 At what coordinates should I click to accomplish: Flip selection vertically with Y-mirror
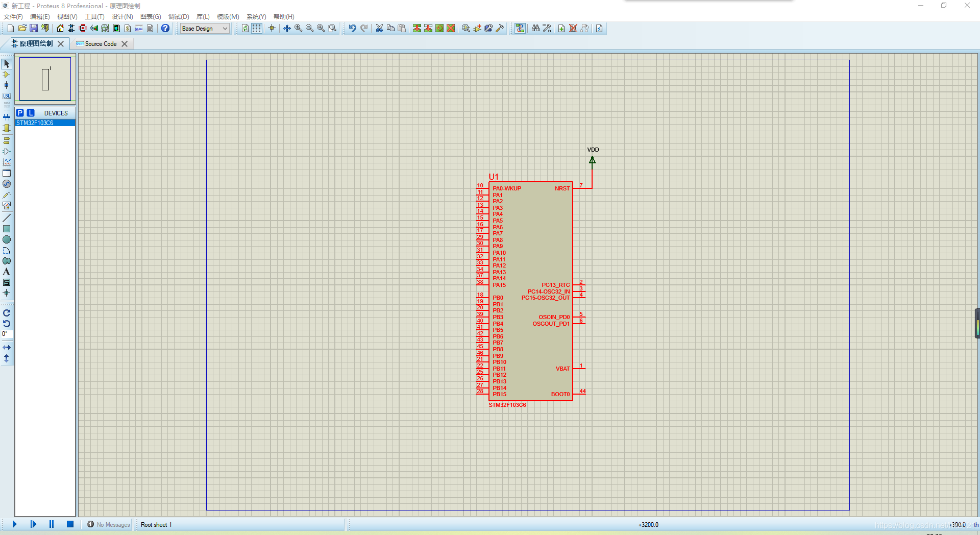coord(7,358)
